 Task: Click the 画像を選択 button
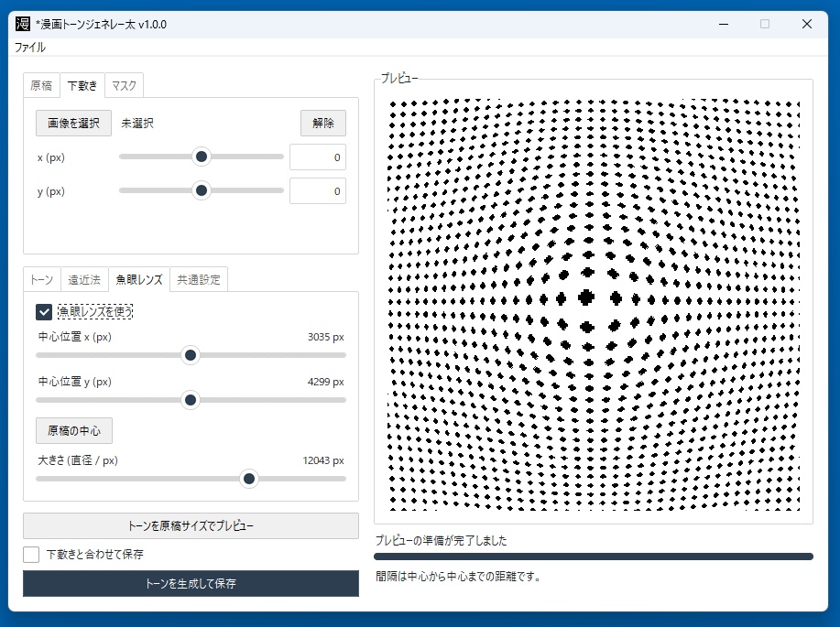click(73, 124)
